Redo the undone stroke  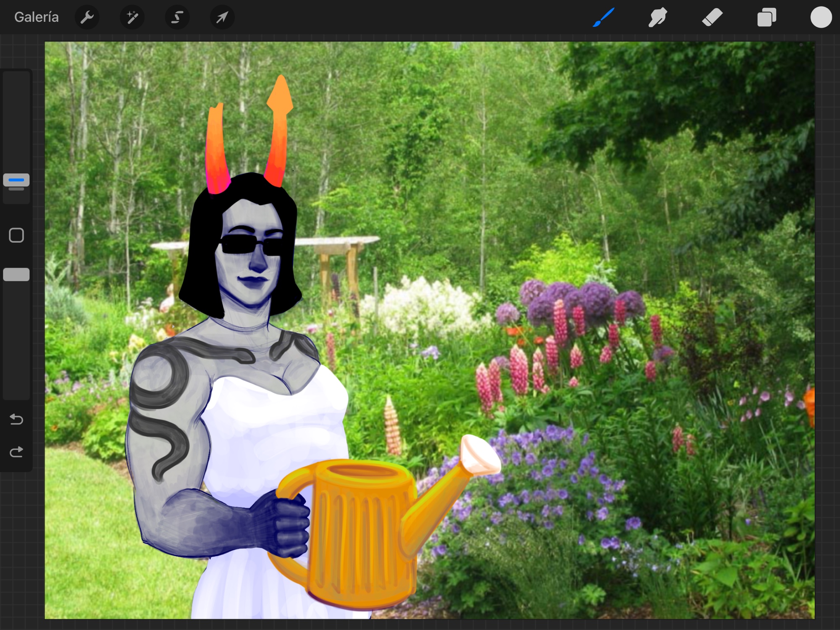16,452
